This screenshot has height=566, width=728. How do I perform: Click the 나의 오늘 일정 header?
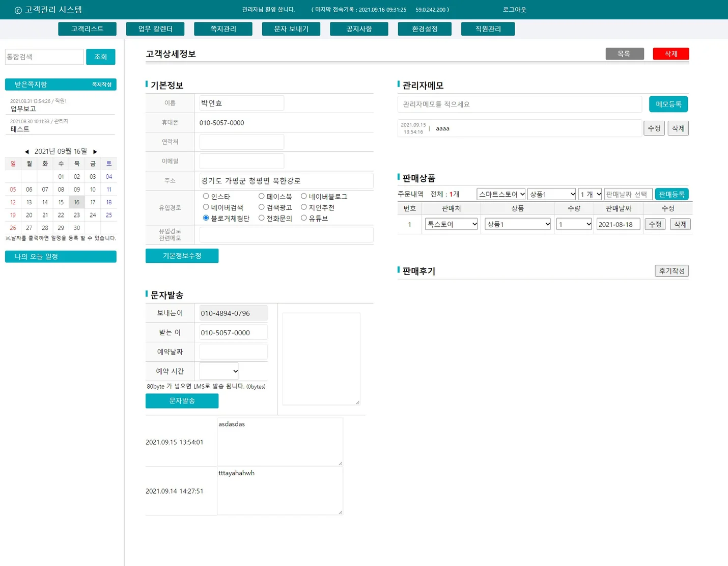[61, 256]
